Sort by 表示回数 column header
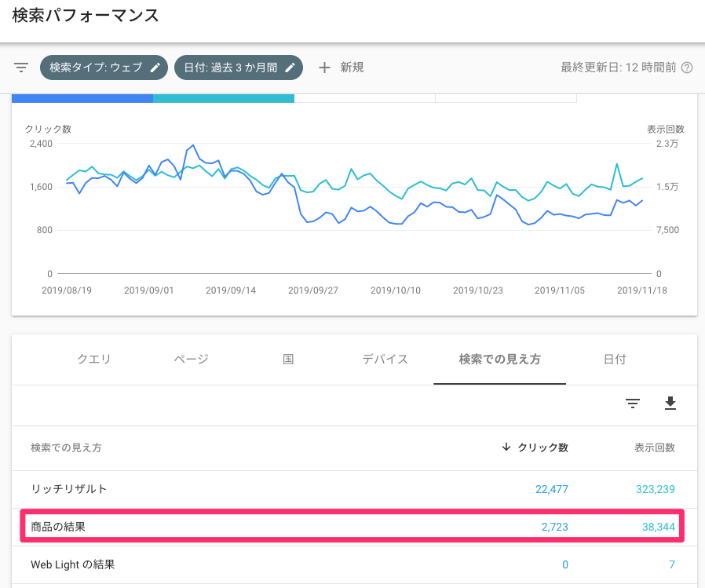 pos(655,447)
